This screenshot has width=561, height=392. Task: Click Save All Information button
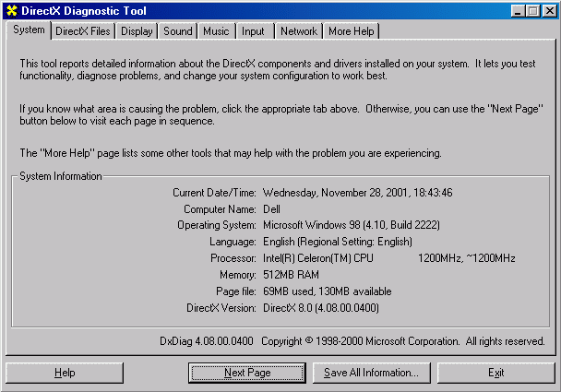(371, 373)
